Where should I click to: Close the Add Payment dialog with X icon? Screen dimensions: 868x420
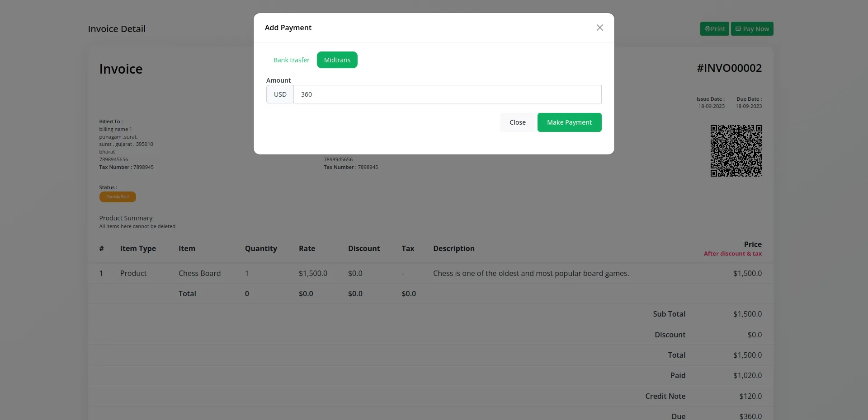point(599,28)
